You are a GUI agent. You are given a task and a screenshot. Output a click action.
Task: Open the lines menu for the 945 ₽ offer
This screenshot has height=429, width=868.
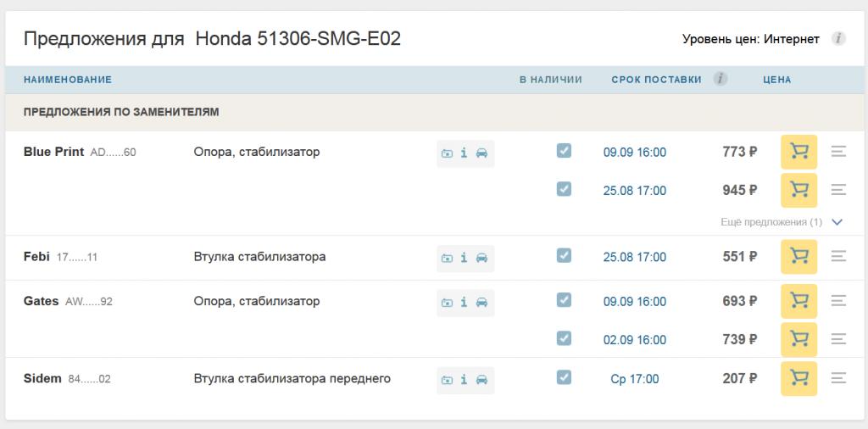tap(838, 190)
